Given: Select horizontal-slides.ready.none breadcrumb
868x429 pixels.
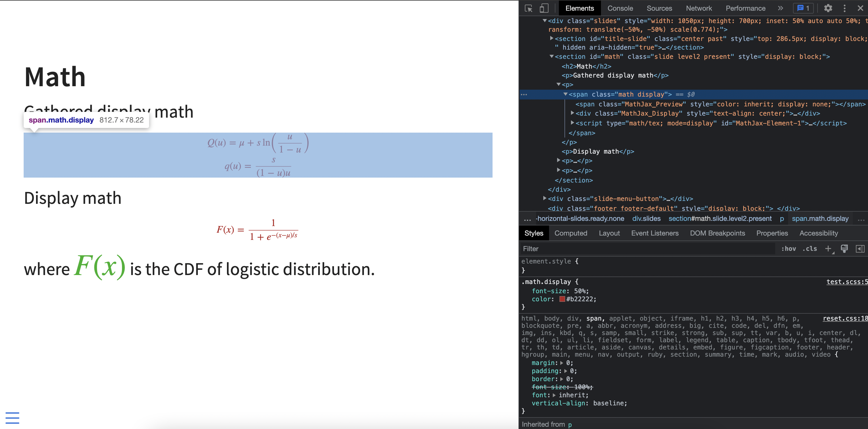Looking at the screenshot, I should [580, 218].
